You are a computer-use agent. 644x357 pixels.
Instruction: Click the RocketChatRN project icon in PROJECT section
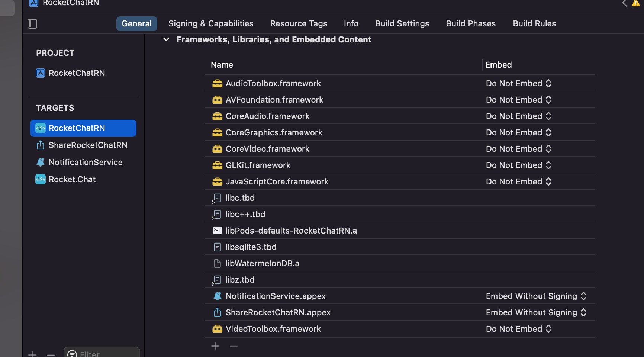click(x=41, y=73)
